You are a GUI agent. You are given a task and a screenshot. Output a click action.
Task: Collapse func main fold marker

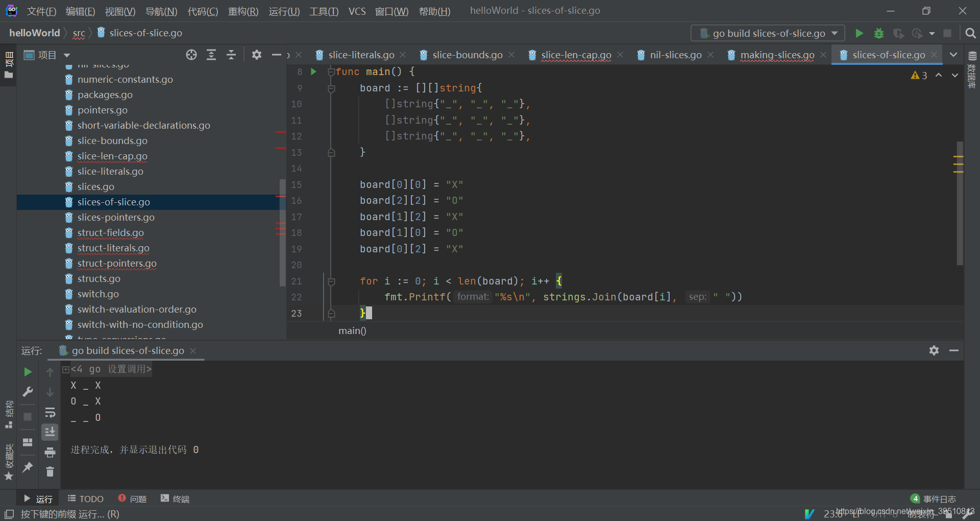point(331,72)
